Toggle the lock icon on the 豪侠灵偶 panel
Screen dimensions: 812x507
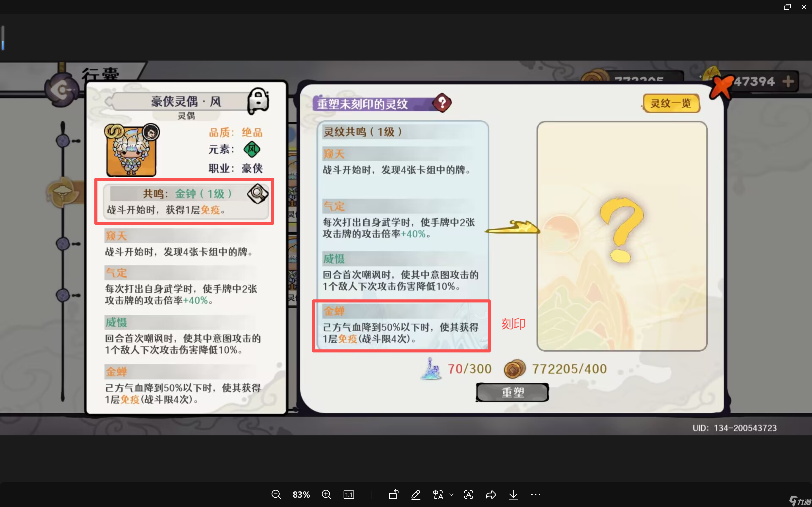tap(258, 102)
